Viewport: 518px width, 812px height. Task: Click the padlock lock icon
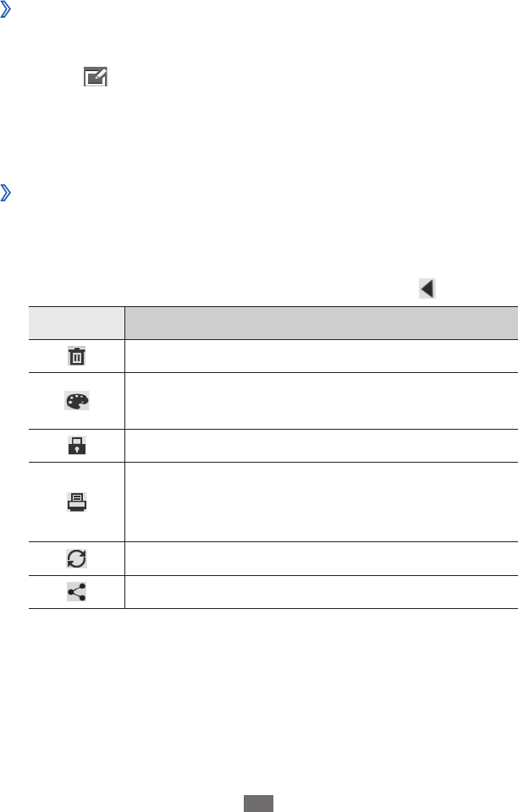[x=76, y=447]
